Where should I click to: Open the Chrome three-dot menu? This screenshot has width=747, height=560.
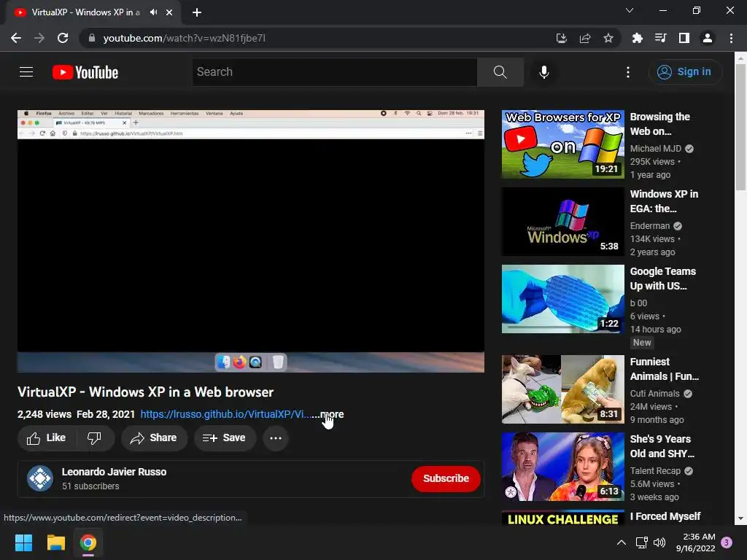[x=731, y=38]
